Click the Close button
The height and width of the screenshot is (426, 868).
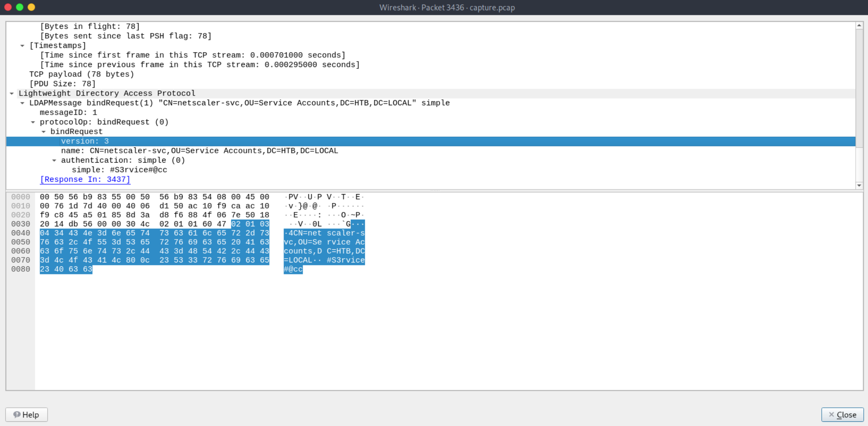pos(842,415)
